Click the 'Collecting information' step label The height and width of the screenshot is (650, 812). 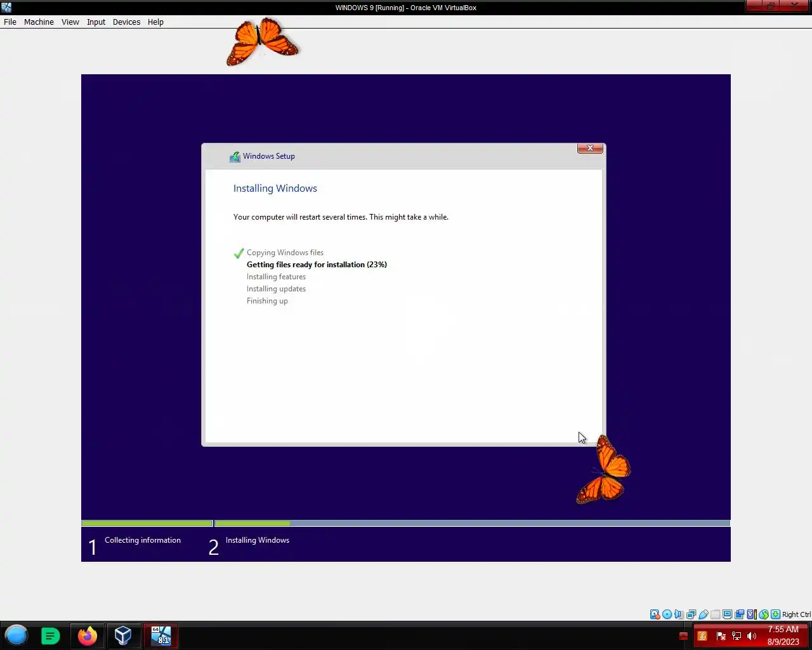(x=143, y=540)
